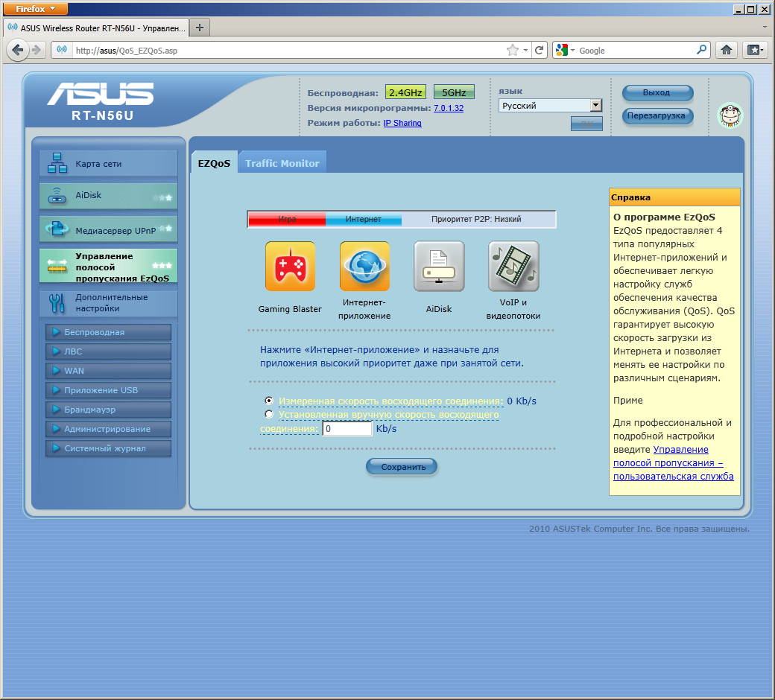Open the network map sidebar icon
Viewport: 775px width, 700px height.
click(x=57, y=163)
